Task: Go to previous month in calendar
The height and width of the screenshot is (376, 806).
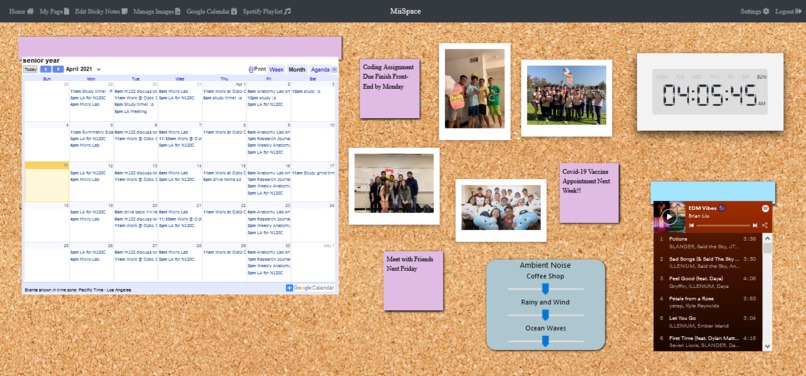Action: (46, 69)
